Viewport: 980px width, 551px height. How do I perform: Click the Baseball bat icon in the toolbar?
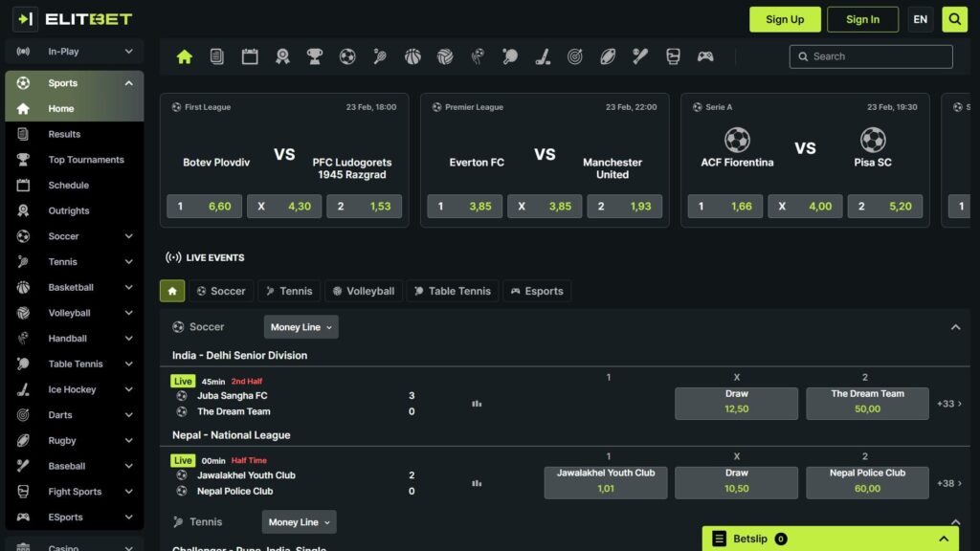click(640, 56)
